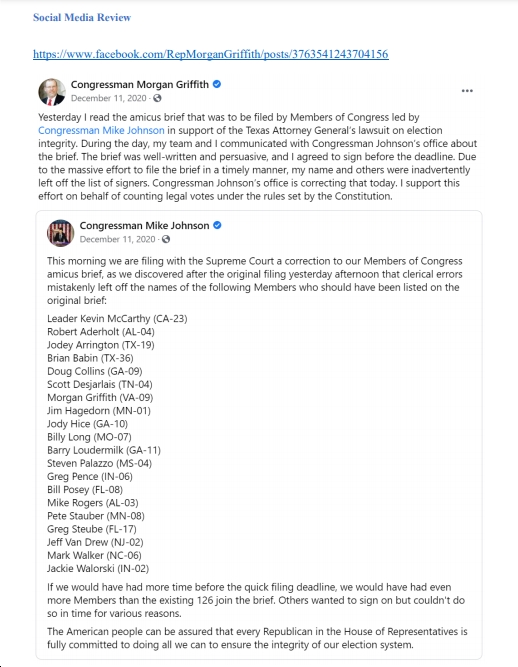
Task: Click the Jeff Van Drew (NJ-02) entry
Action: tap(95, 542)
